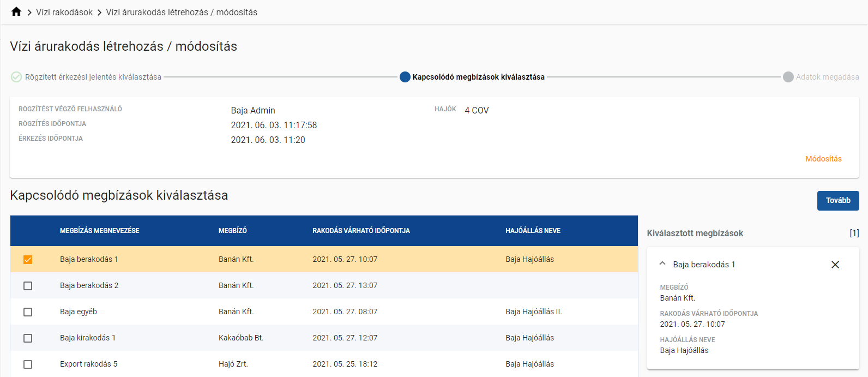Collapse the Baja berakodás 1 card chevron

(662, 264)
